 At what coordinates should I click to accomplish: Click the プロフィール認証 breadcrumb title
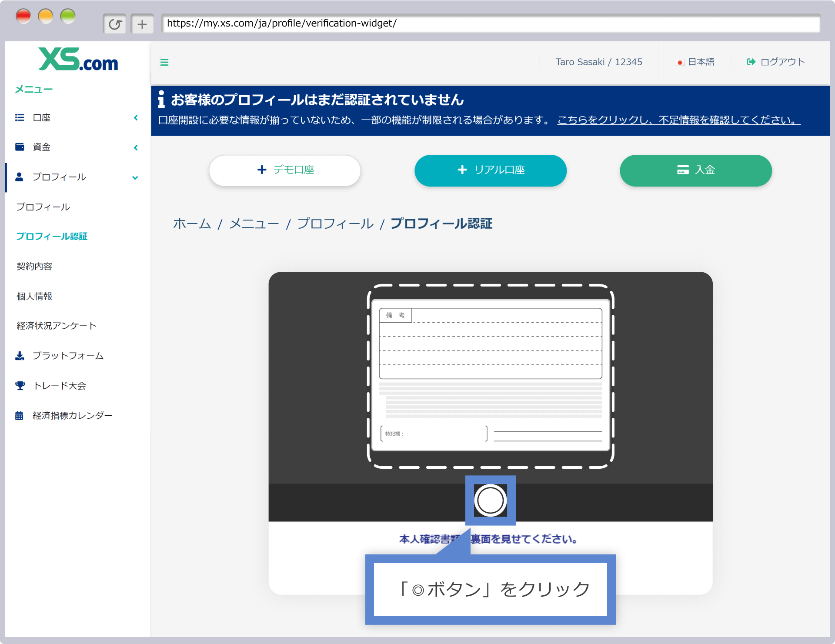[x=441, y=224]
